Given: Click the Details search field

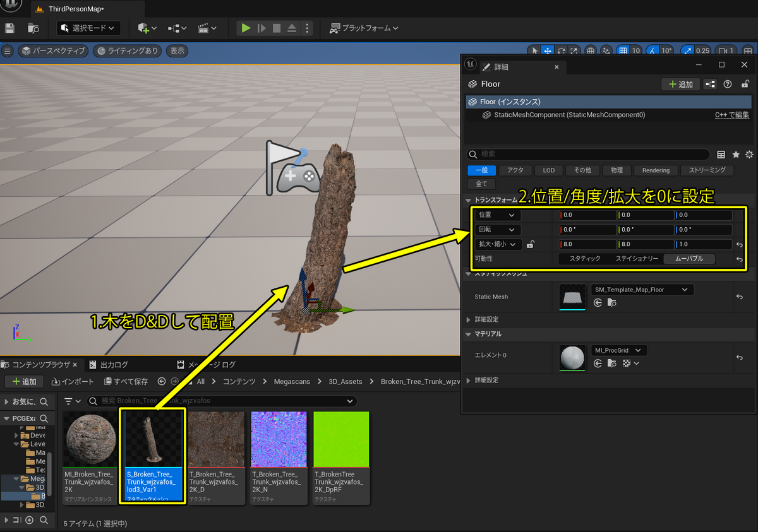Looking at the screenshot, I should tap(588, 154).
